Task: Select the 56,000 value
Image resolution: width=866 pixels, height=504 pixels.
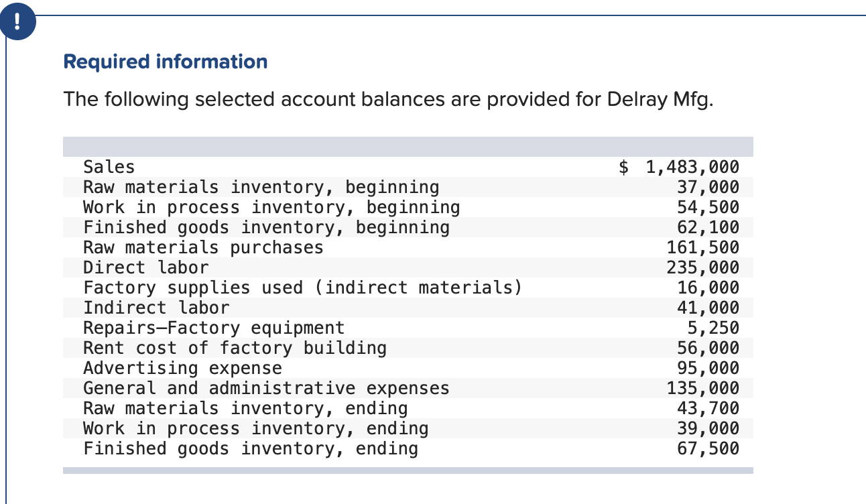Action: [708, 348]
